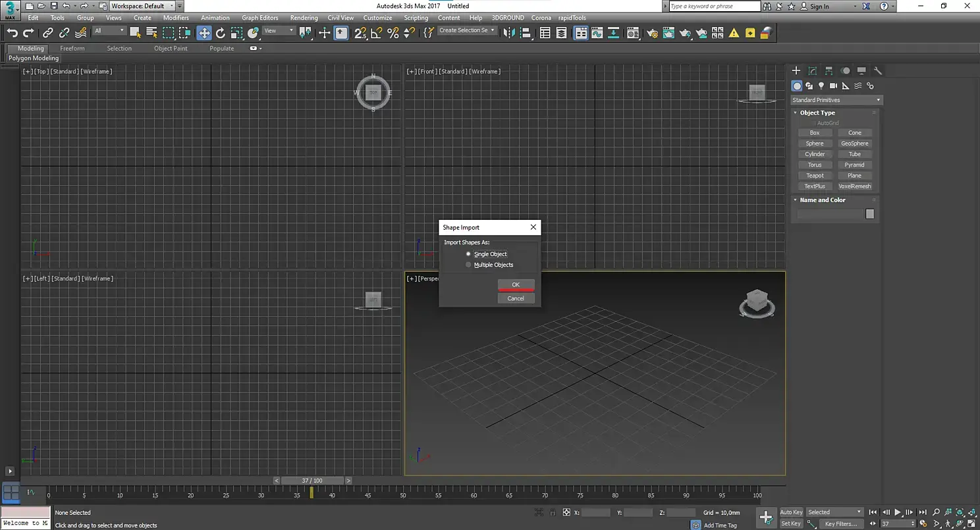Select the Rotate tool in main toolbar
The width and height of the screenshot is (980, 530).
pyautogui.click(x=221, y=33)
